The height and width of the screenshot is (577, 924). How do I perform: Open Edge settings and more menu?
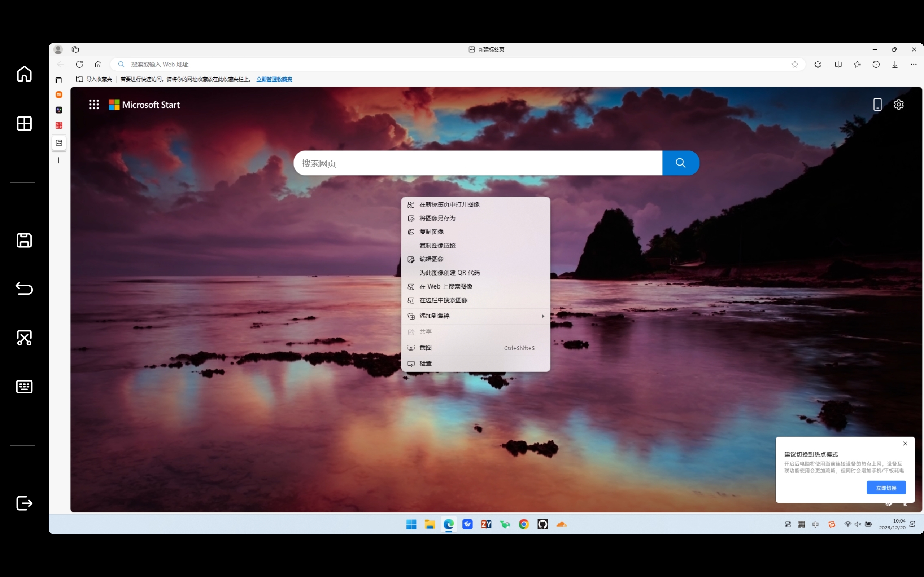click(x=913, y=64)
